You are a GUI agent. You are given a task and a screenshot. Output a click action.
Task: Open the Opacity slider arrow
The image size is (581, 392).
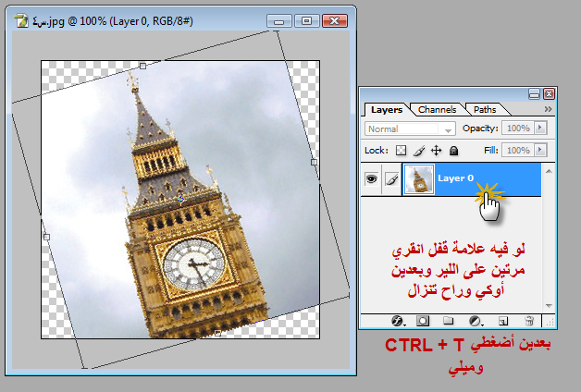(x=538, y=129)
